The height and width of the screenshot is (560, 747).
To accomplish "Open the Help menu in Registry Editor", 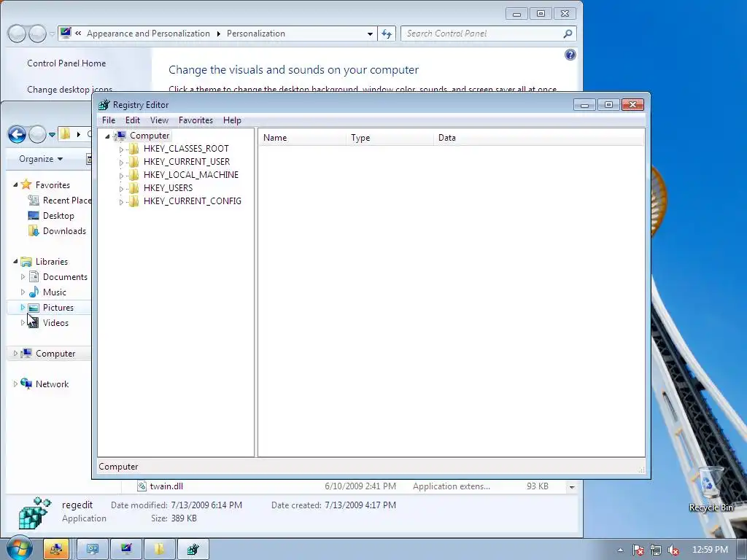I will click(232, 120).
